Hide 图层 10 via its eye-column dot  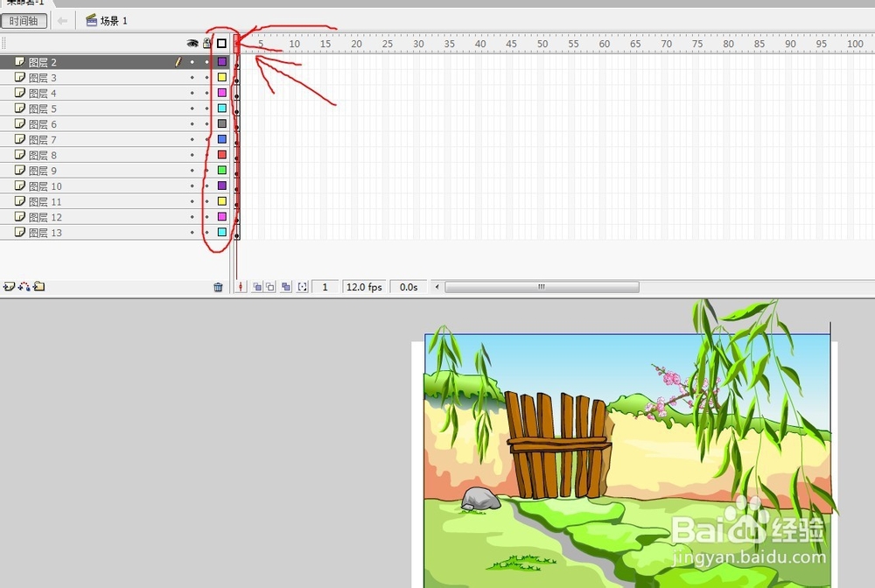click(x=192, y=185)
